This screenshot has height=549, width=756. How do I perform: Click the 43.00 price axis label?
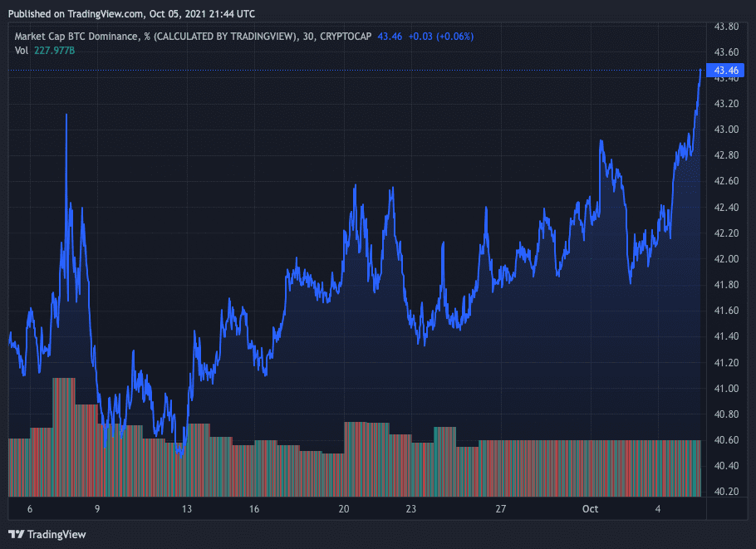(x=727, y=130)
